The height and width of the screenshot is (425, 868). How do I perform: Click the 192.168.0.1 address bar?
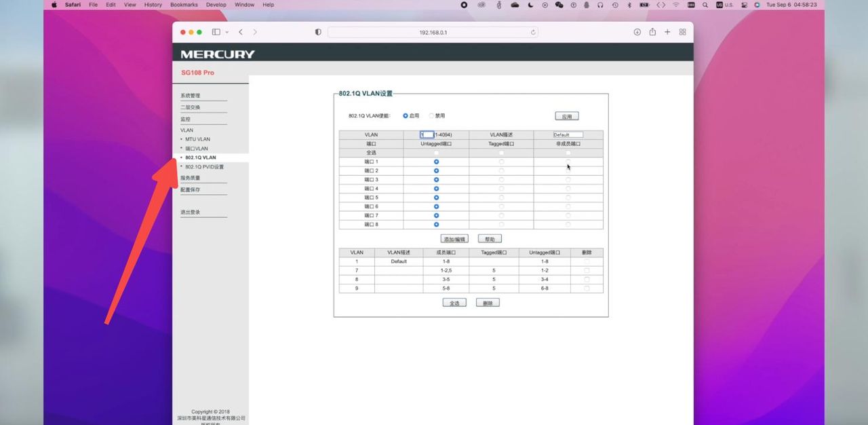tap(433, 32)
